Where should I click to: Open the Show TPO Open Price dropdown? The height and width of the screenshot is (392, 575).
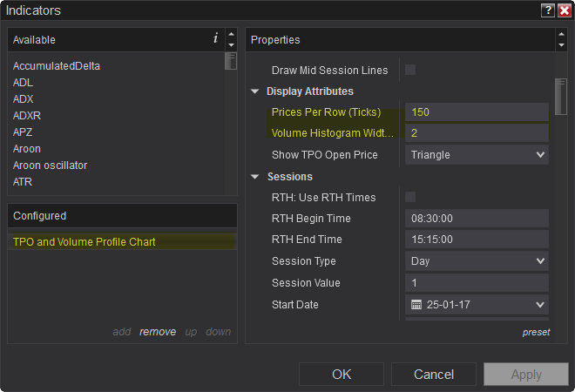[x=477, y=155]
